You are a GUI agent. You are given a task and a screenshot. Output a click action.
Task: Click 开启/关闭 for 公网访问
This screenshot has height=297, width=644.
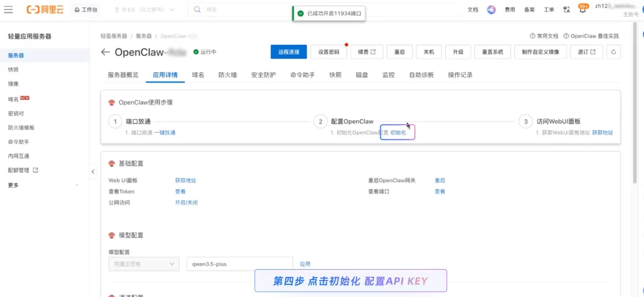tap(187, 203)
